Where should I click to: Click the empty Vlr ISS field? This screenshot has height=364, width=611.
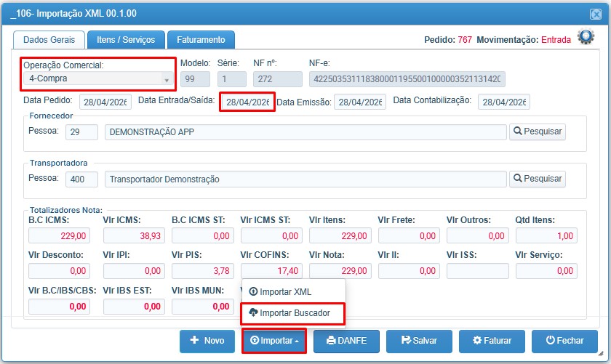point(478,270)
